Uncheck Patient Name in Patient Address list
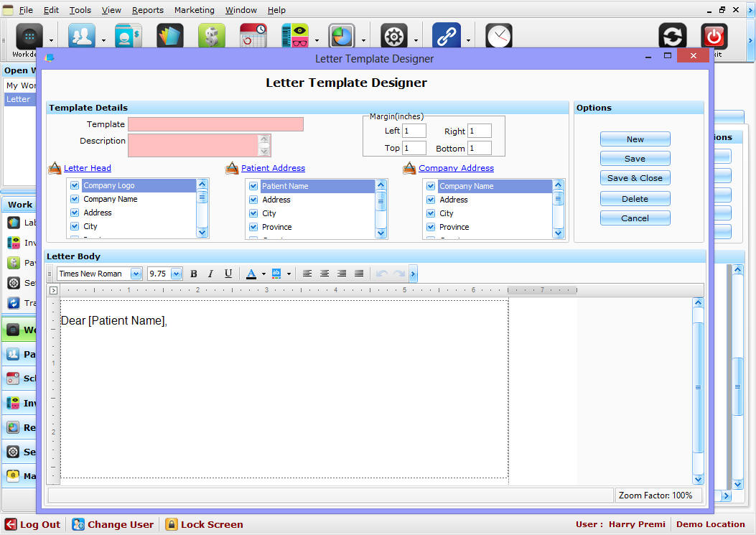This screenshot has height=535, width=756. [x=253, y=186]
